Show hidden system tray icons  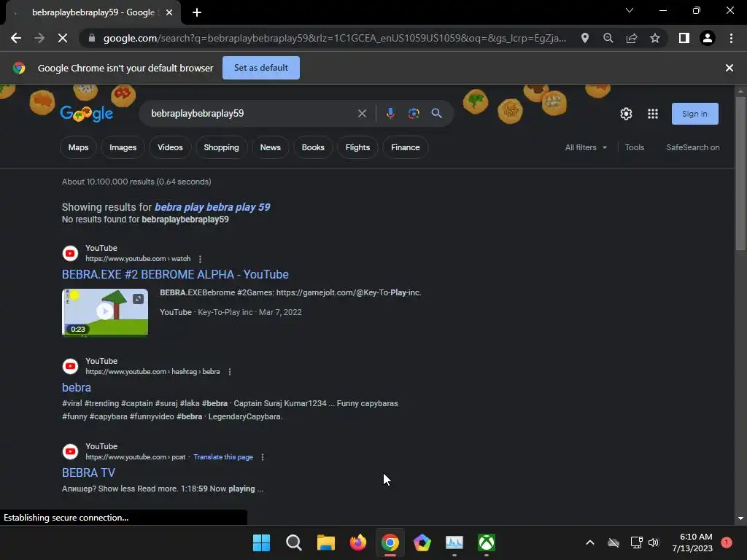click(x=589, y=542)
